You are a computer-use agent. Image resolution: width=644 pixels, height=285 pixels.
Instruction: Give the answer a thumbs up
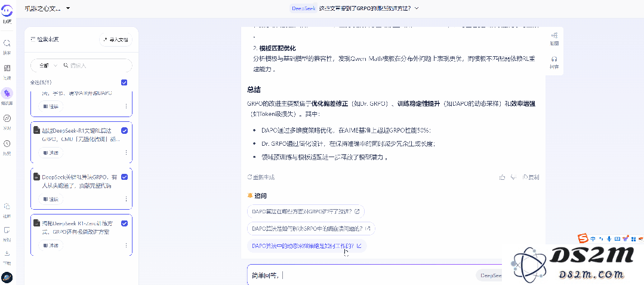click(x=502, y=177)
